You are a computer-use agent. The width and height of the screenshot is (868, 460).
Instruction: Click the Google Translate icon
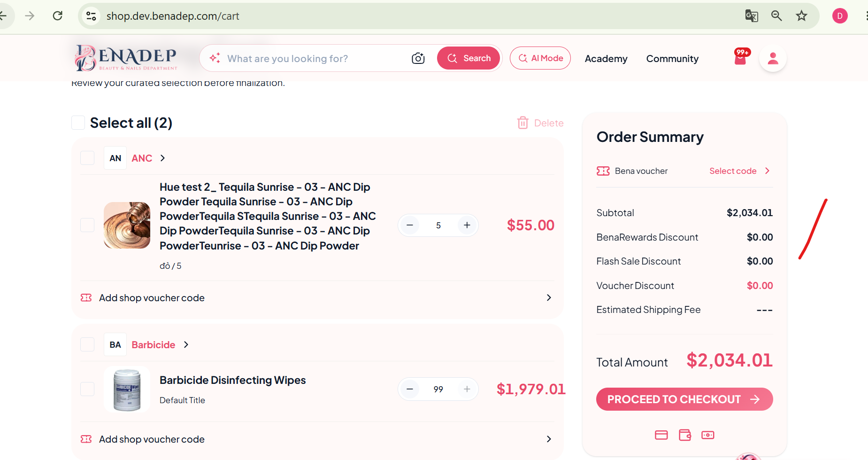point(752,16)
